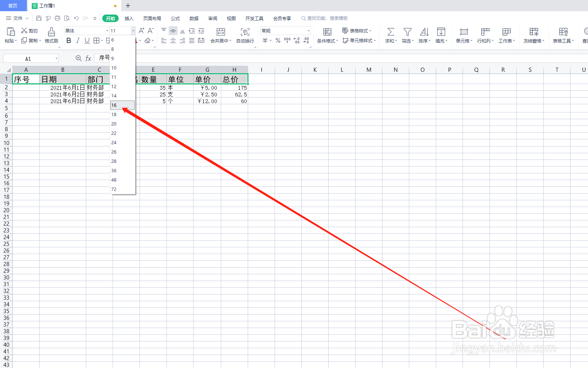Toggle middle vertical alignment
588x368 pixels.
[x=173, y=31]
